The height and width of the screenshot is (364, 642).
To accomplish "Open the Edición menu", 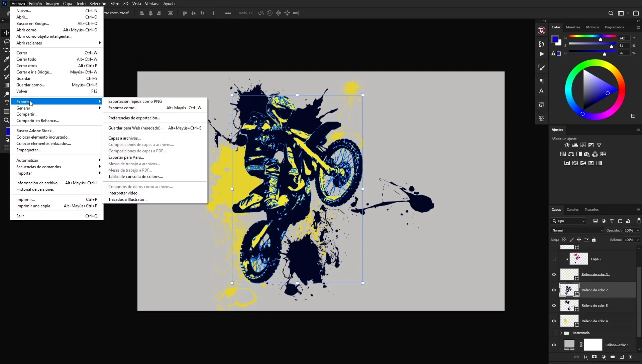I will pos(35,4).
